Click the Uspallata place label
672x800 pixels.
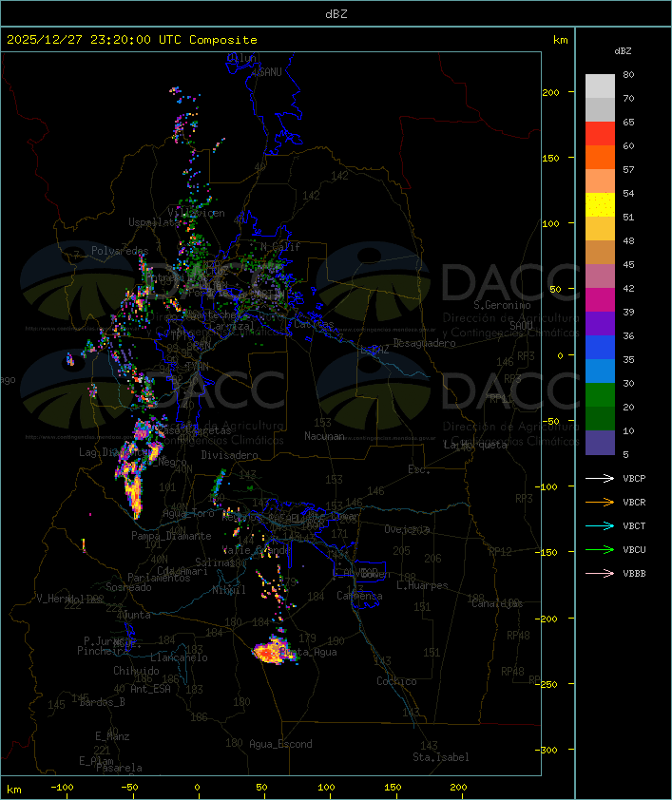[x=154, y=222]
